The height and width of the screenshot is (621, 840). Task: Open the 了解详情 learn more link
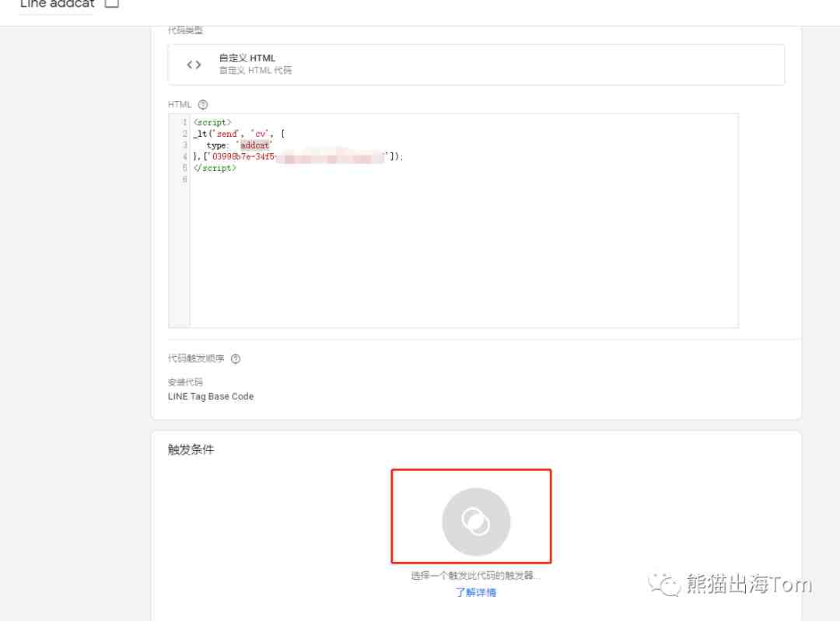476,592
